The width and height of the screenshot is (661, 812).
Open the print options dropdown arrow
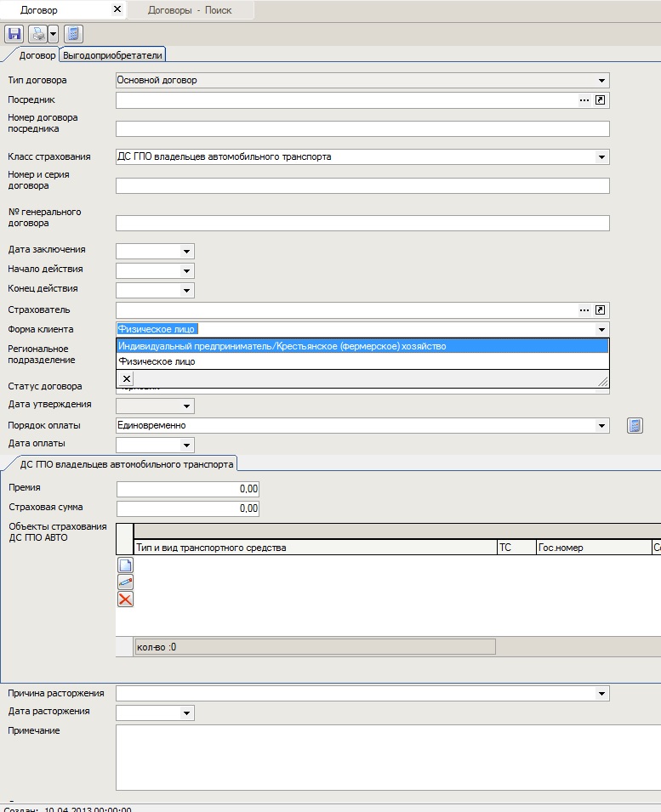[x=53, y=34]
